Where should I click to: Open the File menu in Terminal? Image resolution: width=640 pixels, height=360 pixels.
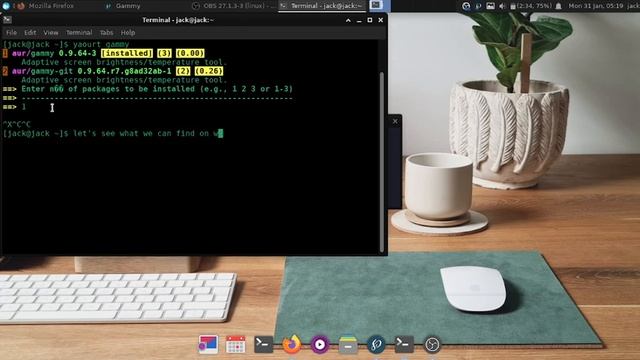click(11, 32)
